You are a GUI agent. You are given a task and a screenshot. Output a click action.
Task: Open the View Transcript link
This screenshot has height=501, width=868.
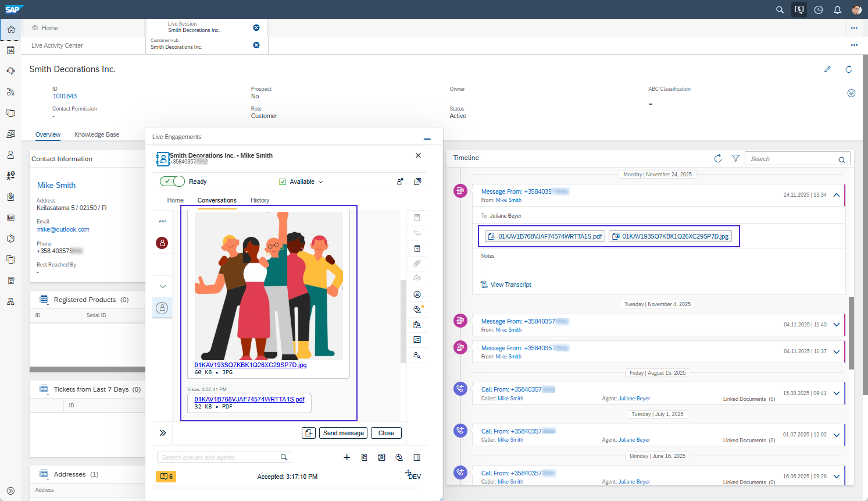pos(510,285)
